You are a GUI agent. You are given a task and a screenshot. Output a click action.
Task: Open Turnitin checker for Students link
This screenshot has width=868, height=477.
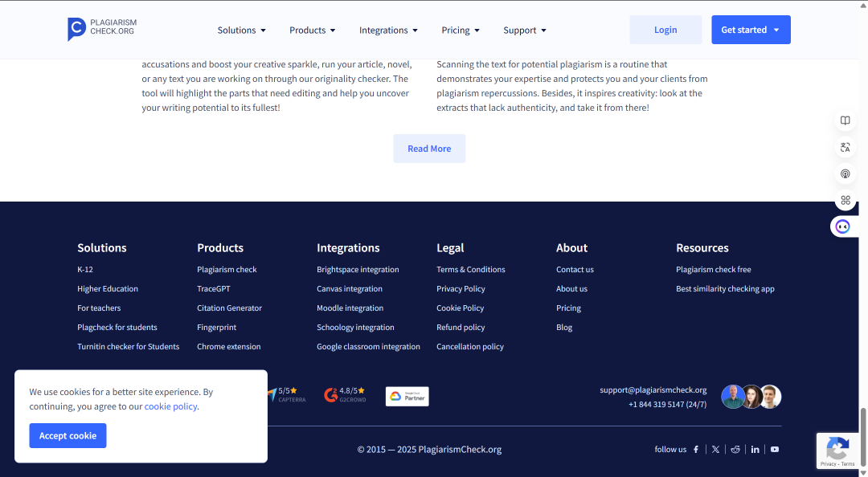pyautogui.click(x=128, y=347)
